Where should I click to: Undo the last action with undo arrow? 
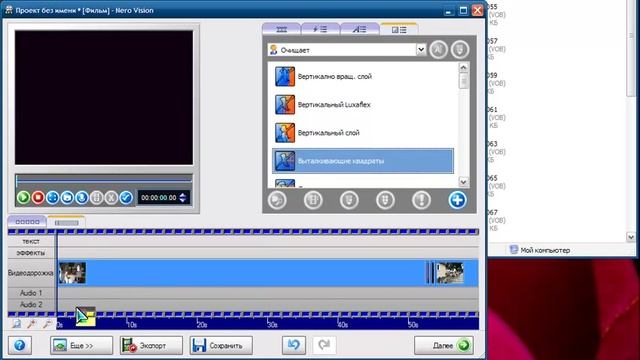pyautogui.click(x=293, y=345)
